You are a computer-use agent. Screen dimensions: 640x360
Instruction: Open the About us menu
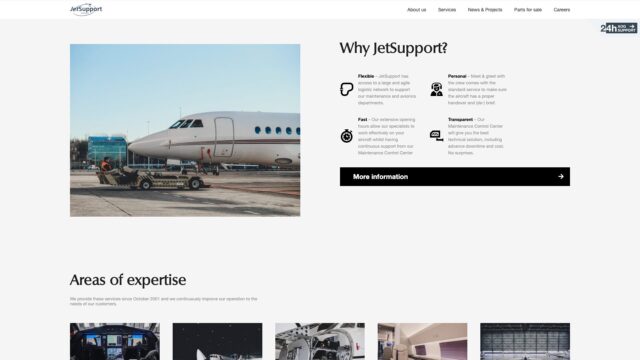pyautogui.click(x=416, y=10)
